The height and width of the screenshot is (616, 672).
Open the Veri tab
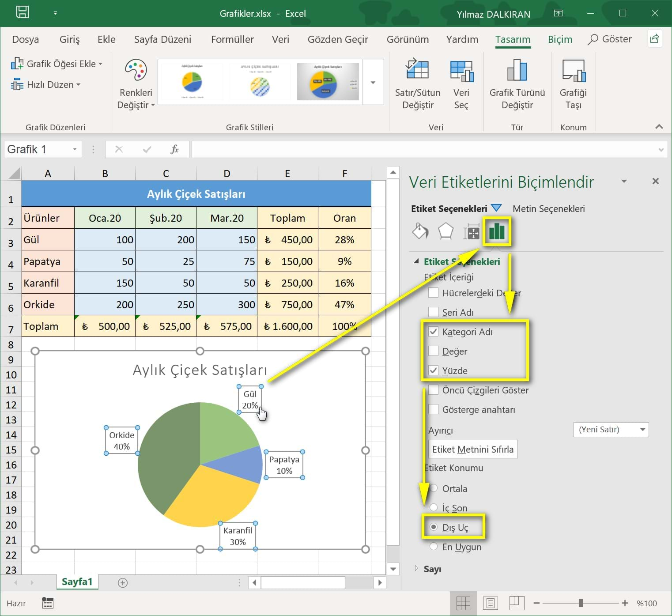point(280,39)
